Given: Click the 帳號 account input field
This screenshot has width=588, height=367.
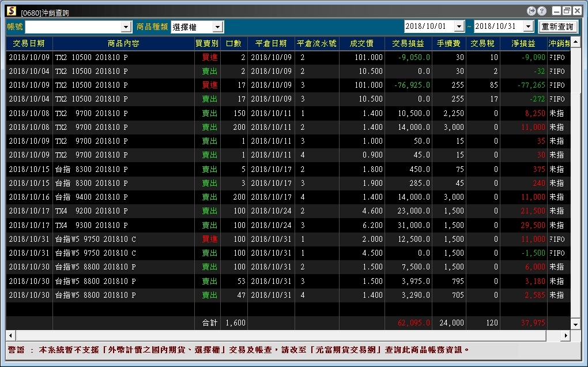Looking at the screenshot, I should (74, 27).
